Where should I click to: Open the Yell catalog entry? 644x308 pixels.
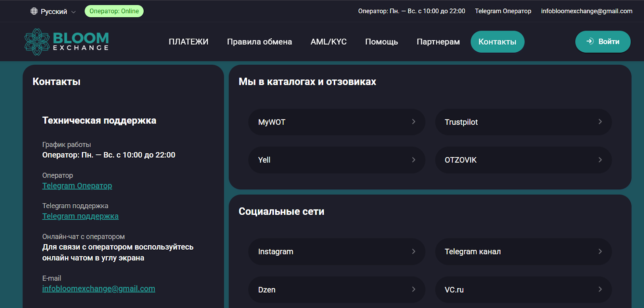pyautogui.click(x=336, y=160)
